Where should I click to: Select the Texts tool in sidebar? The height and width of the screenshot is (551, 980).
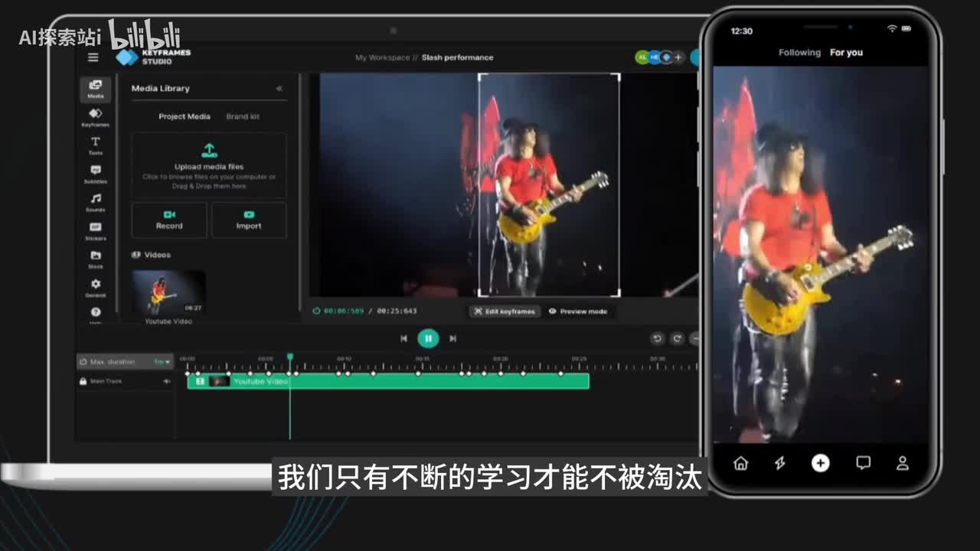(95, 145)
